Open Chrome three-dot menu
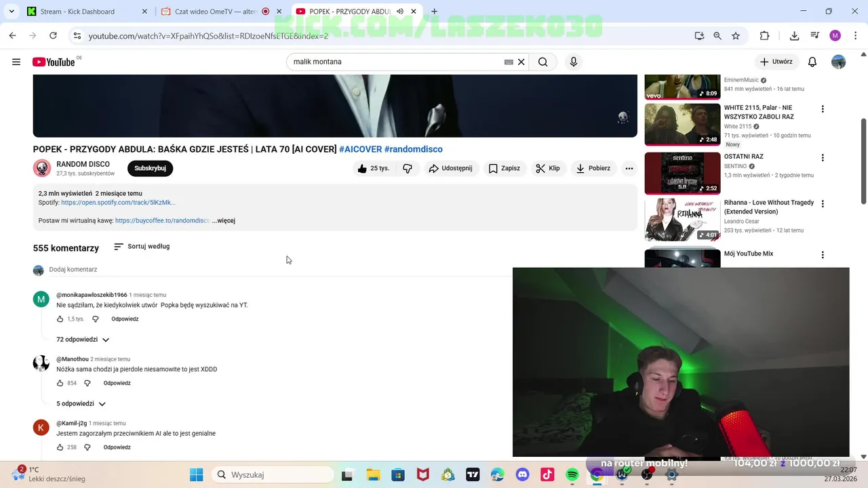Image resolution: width=868 pixels, height=488 pixels. click(854, 36)
